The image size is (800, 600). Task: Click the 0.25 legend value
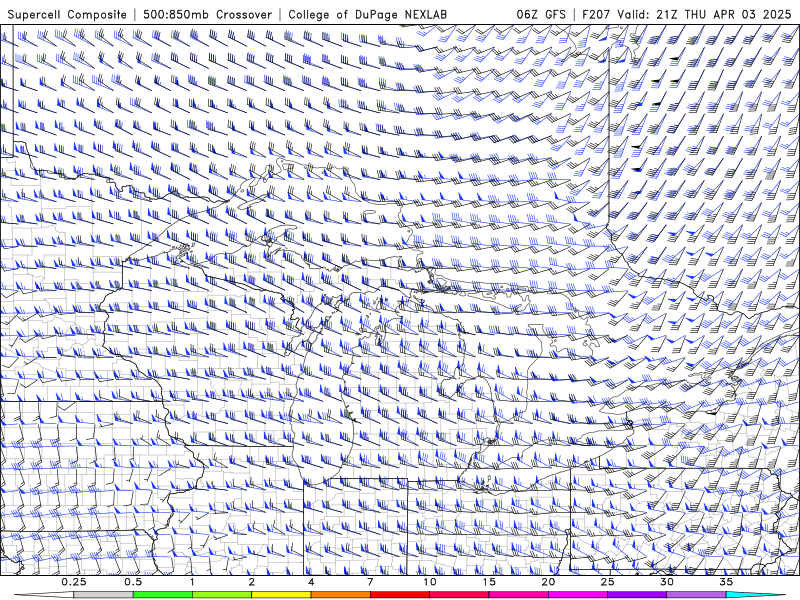pos(74,582)
